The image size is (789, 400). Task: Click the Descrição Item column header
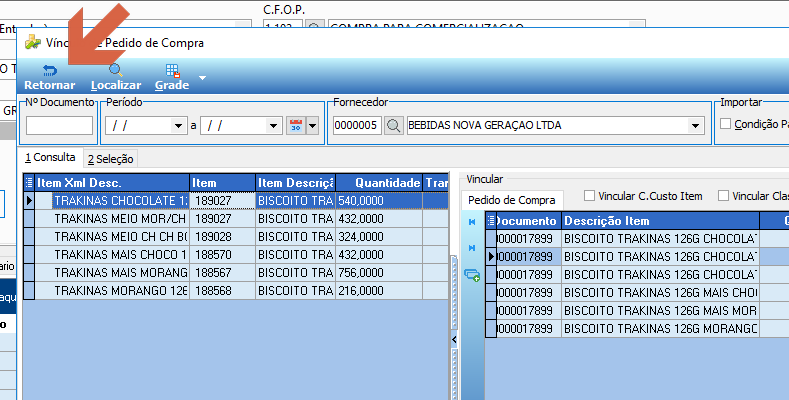pyautogui.click(x=660, y=221)
